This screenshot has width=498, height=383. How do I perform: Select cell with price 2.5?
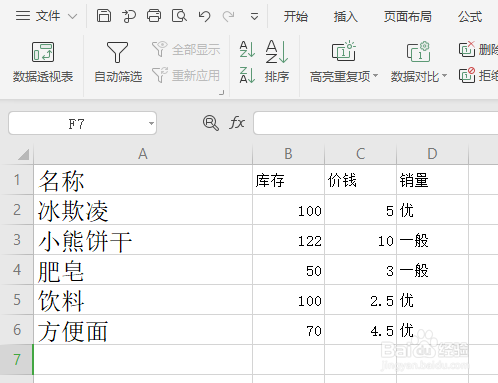[360, 300]
